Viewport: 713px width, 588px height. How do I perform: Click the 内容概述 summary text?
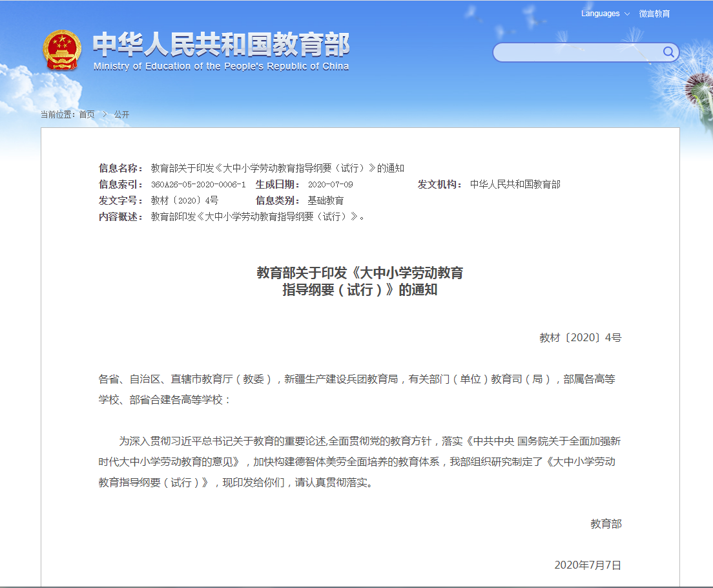pyautogui.click(x=258, y=216)
